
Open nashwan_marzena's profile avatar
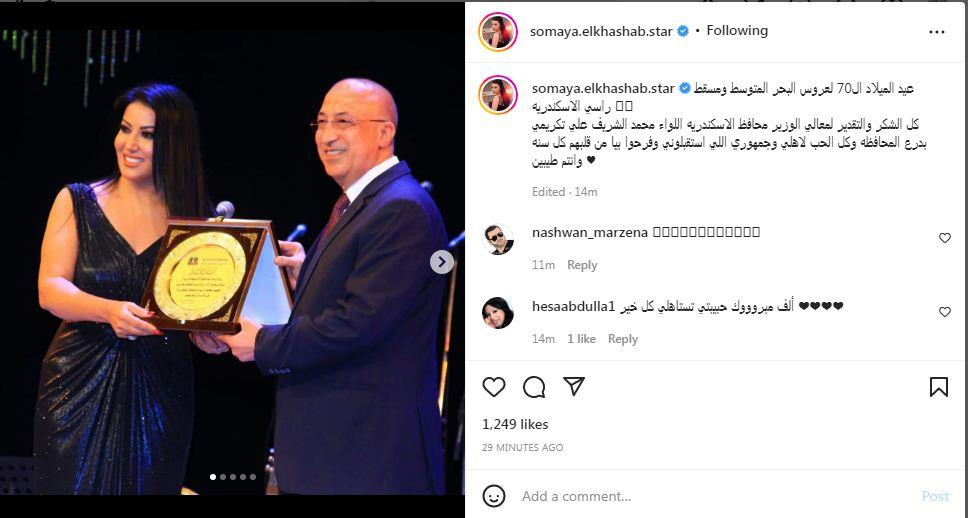[498, 240]
